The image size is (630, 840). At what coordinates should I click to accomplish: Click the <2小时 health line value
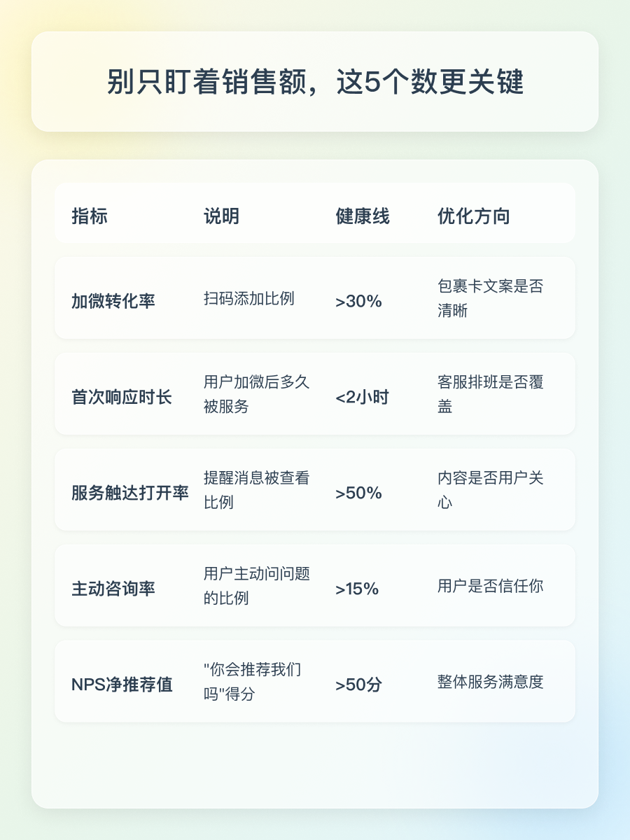tap(362, 398)
